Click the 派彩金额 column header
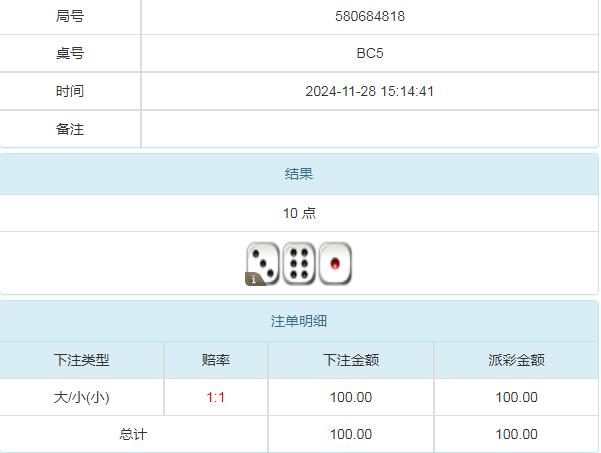601x453 pixels. click(516, 360)
